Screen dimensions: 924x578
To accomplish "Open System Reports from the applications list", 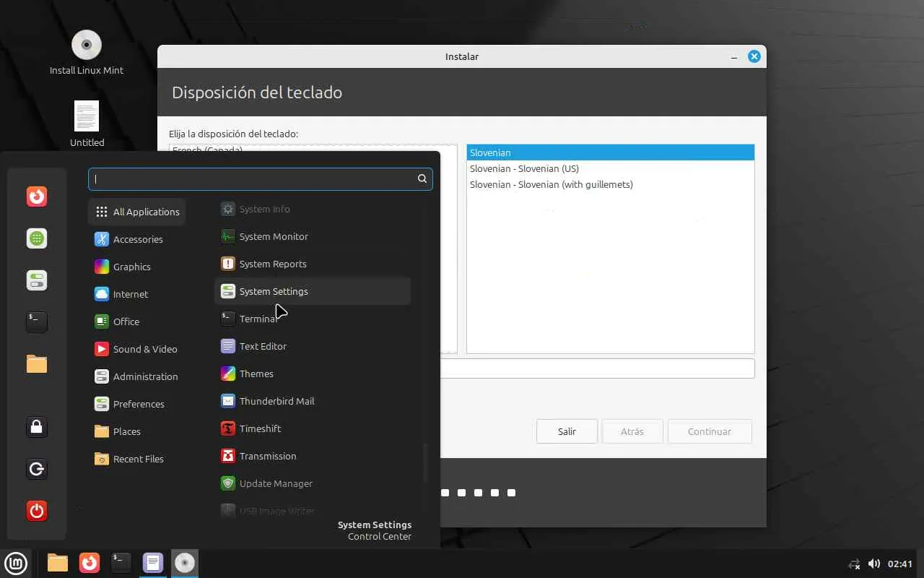I will (x=313, y=264).
